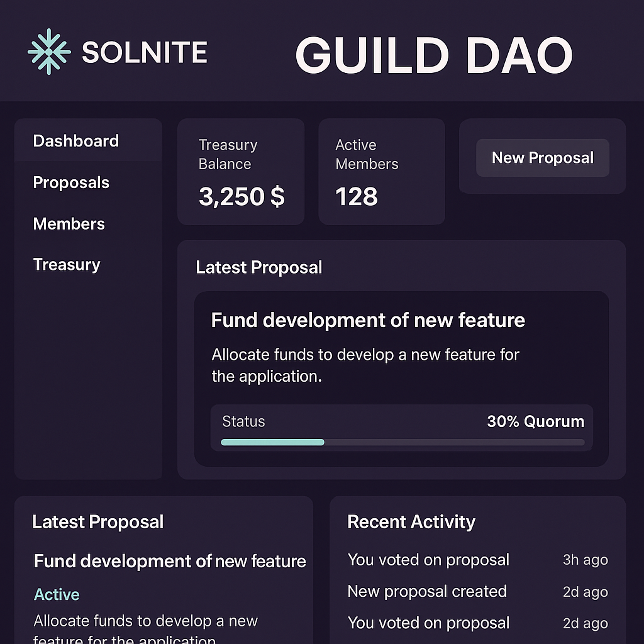Open the Treasury section
The height and width of the screenshot is (644, 644).
pyautogui.click(x=66, y=265)
